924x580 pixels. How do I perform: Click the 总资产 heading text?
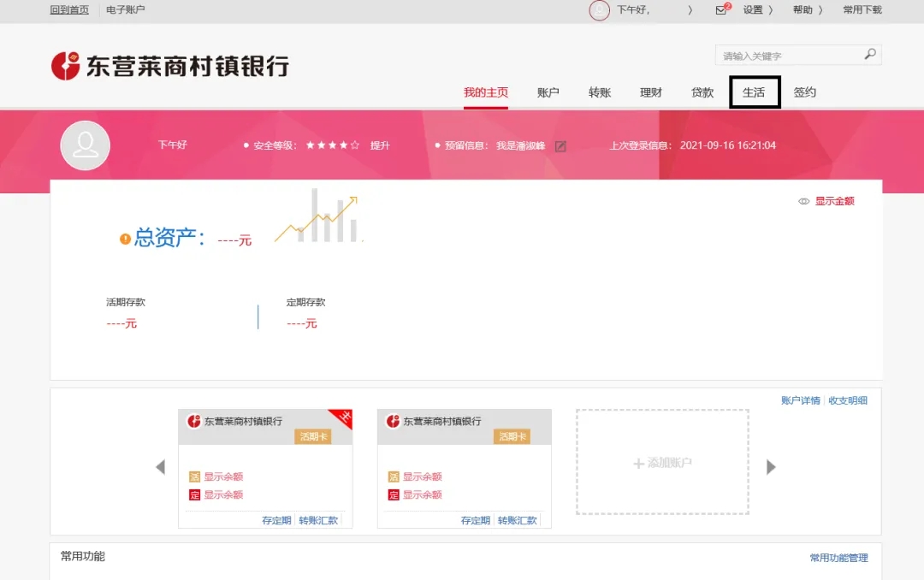pos(169,238)
